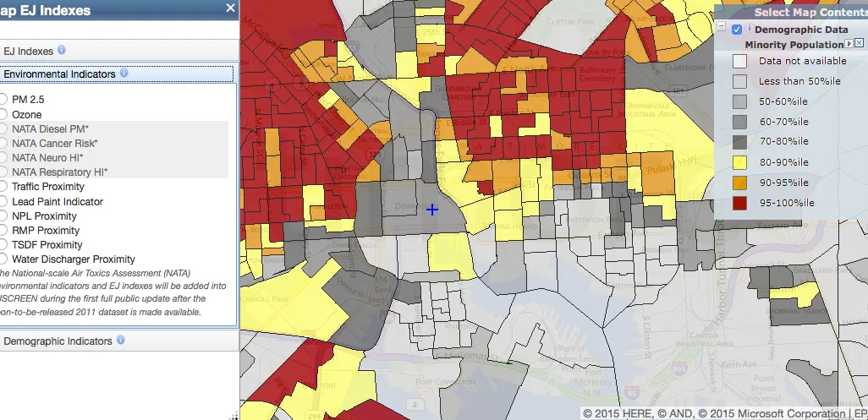Click info icon beside Demographic Indicators

tap(121, 341)
